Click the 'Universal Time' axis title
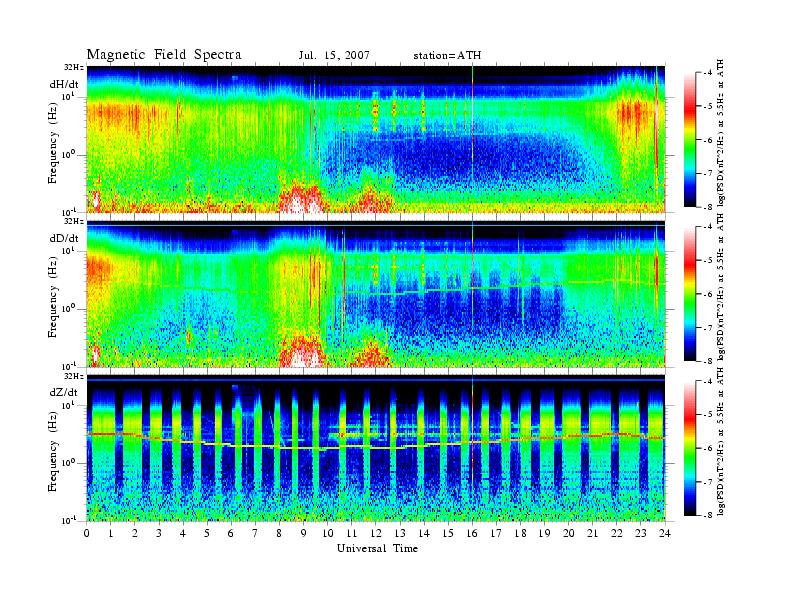The width and height of the screenshot is (792, 612). click(x=377, y=548)
